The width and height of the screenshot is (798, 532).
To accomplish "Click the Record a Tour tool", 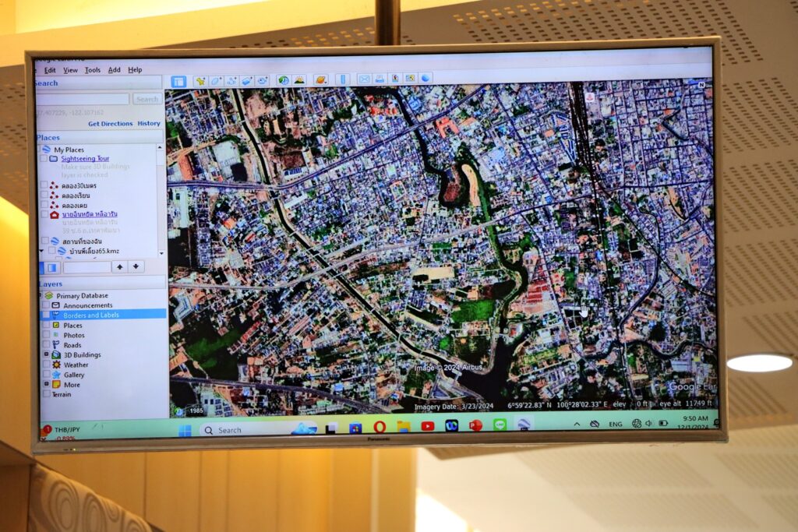I will pyautogui.click(x=262, y=80).
